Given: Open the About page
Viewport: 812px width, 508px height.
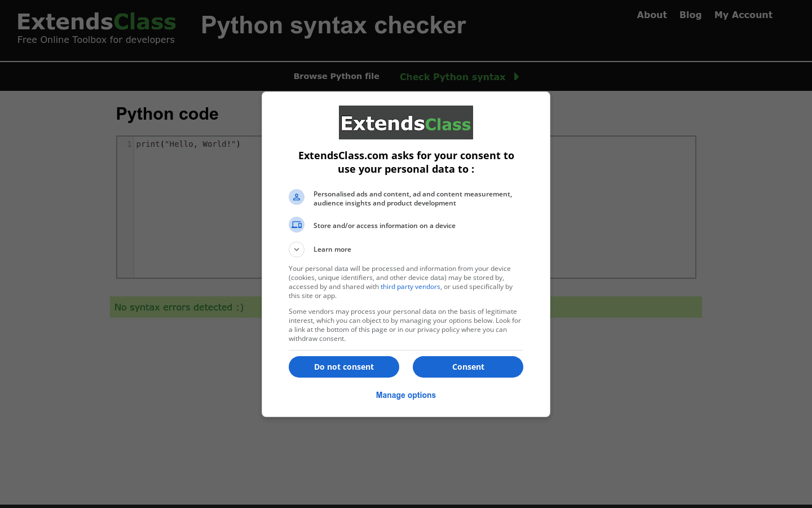Looking at the screenshot, I should tap(651, 15).
